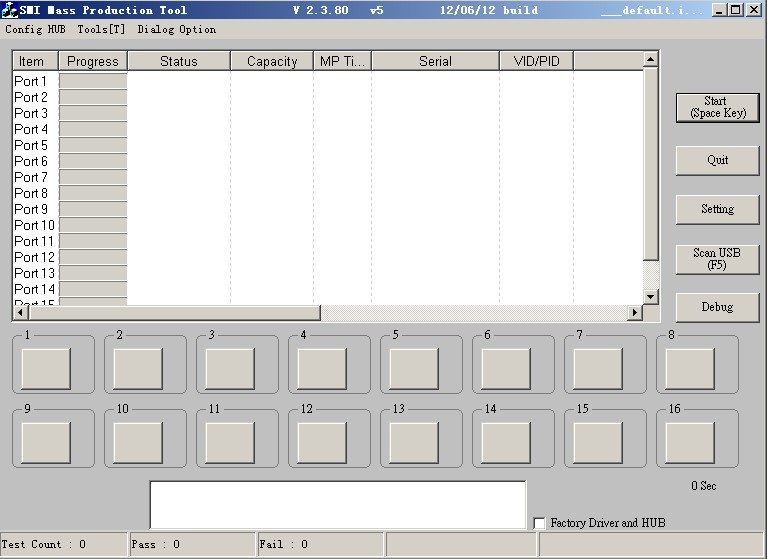Click port slot 8 status box

pyautogui.click(x=690, y=369)
